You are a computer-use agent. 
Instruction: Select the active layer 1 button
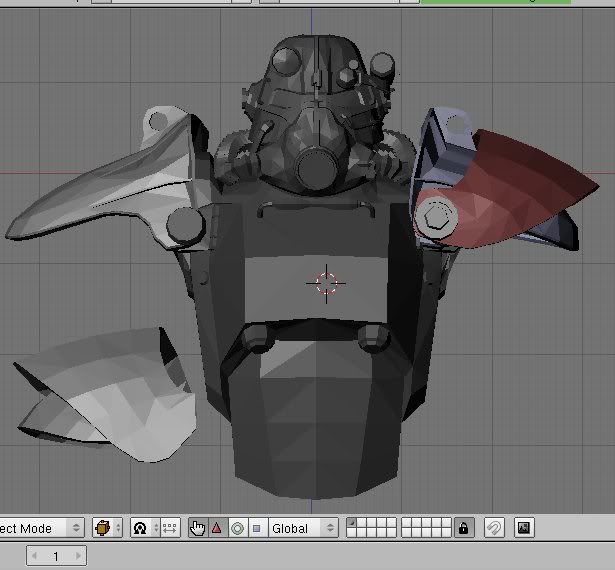(352, 523)
